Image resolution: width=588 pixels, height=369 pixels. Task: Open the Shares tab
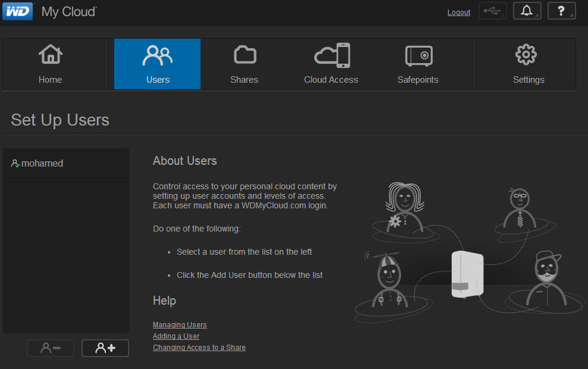(x=244, y=64)
